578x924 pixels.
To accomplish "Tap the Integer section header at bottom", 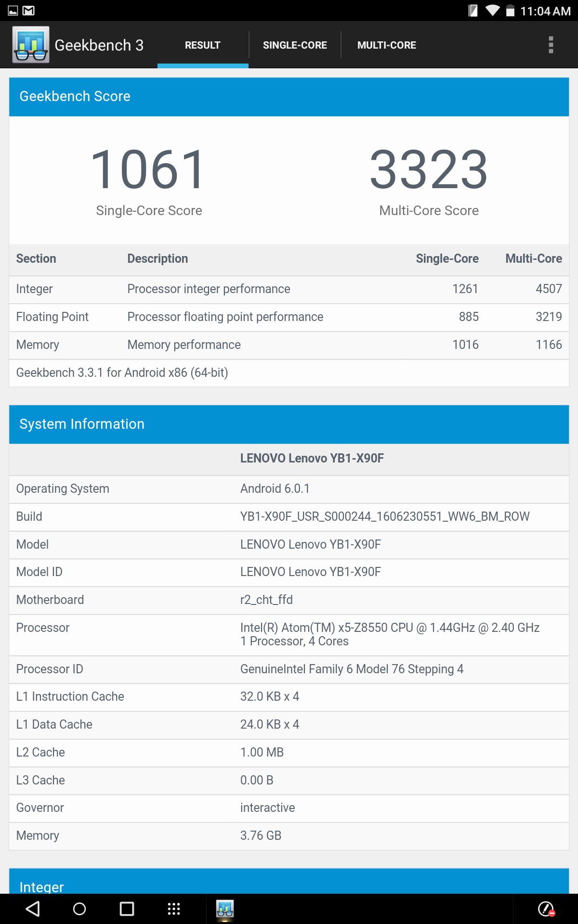I will point(289,881).
